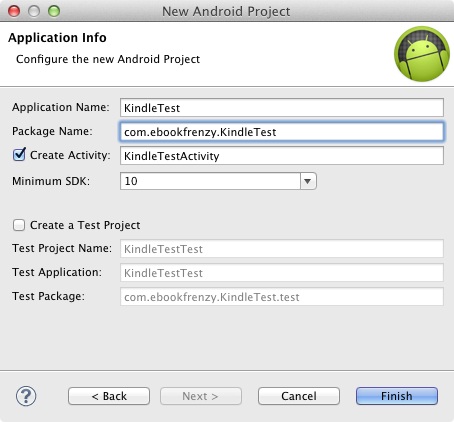The width and height of the screenshot is (454, 422).
Task: Click the Test Application field
Action: pos(282,273)
